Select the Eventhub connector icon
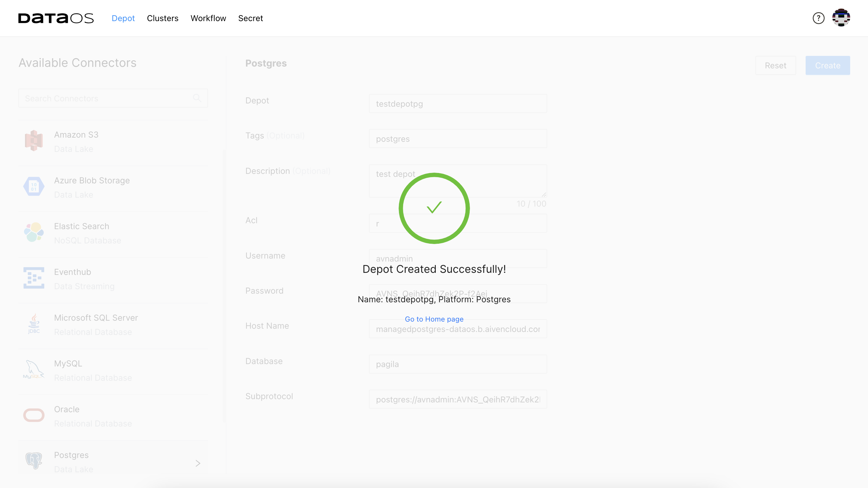868x488 pixels. (x=34, y=278)
